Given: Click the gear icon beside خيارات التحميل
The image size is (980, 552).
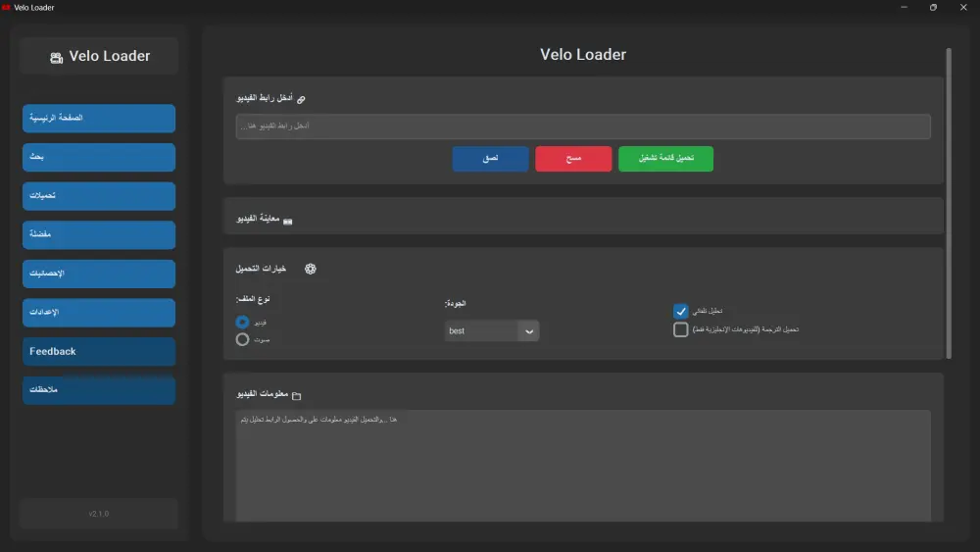Looking at the screenshot, I should pos(310,269).
